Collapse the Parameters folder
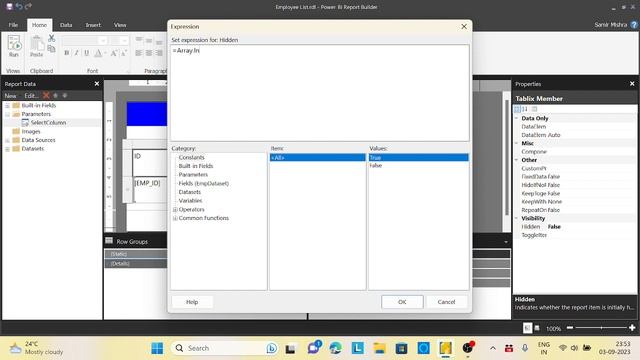This screenshot has height=360, width=640. coord(7,114)
